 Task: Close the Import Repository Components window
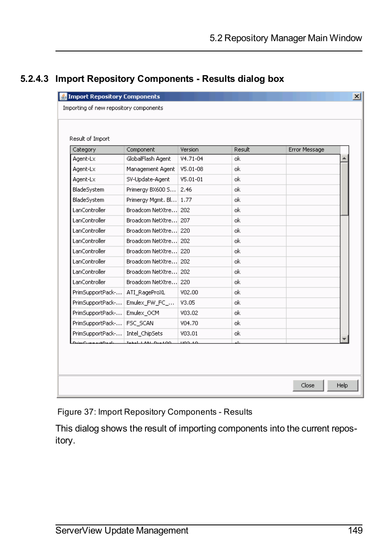[357, 96]
